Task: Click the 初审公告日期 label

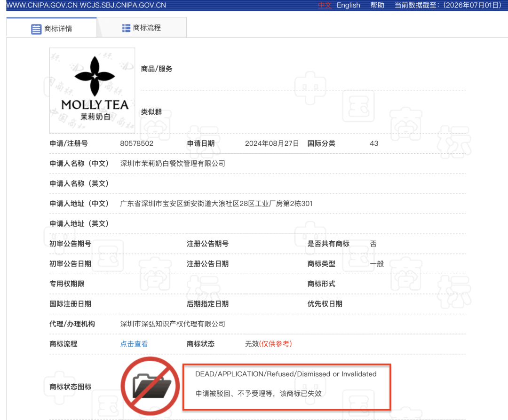Action: 70,264
